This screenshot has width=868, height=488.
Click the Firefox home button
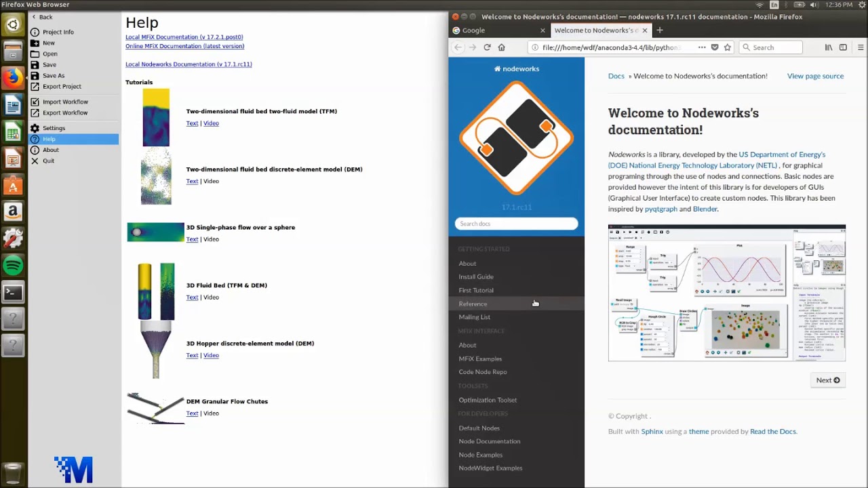coord(502,47)
